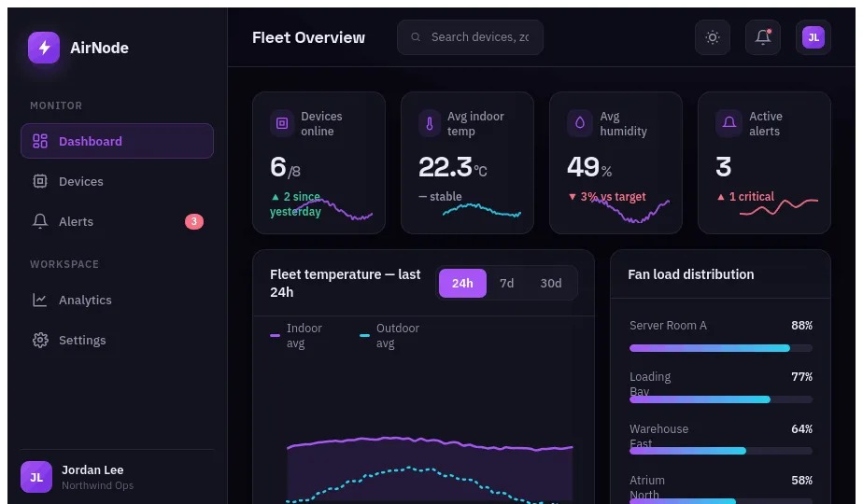Click the thermometer icon on Avg indoor temp
Image resolution: width=863 pixels, height=504 pixels.
tap(430, 123)
